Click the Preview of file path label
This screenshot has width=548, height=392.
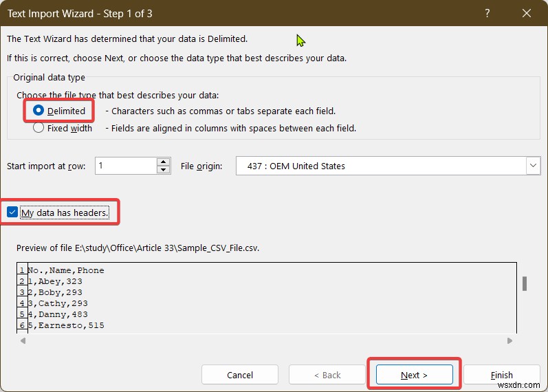pyautogui.click(x=138, y=248)
